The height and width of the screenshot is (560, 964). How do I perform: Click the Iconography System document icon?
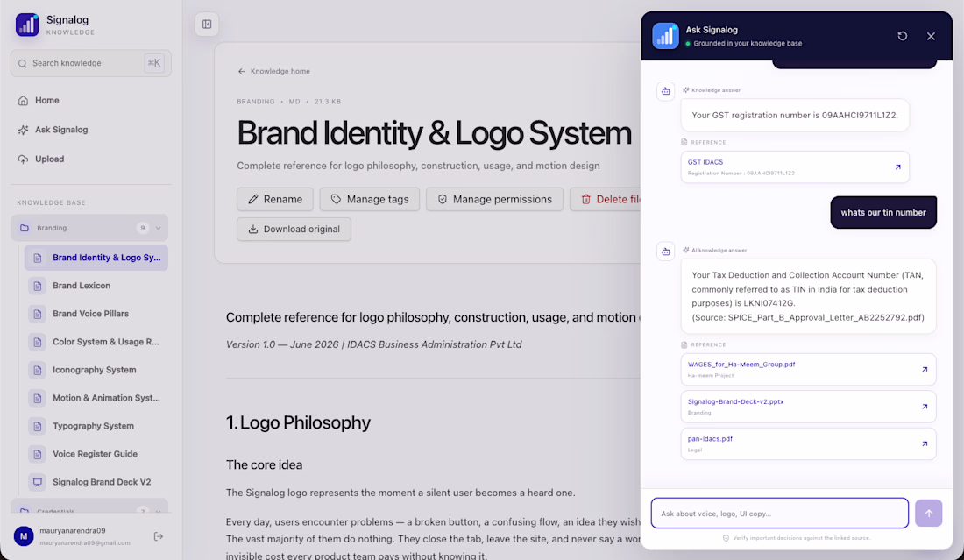(x=38, y=370)
